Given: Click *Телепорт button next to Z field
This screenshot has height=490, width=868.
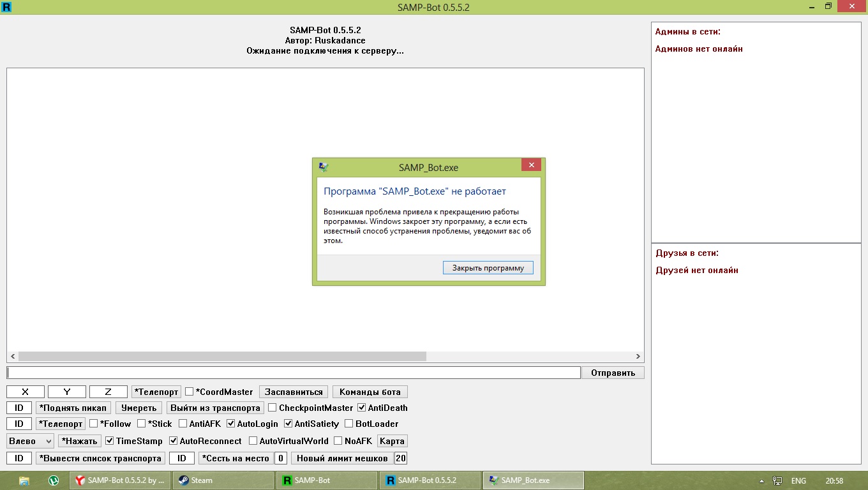Looking at the screenshot, I should 156,392.
